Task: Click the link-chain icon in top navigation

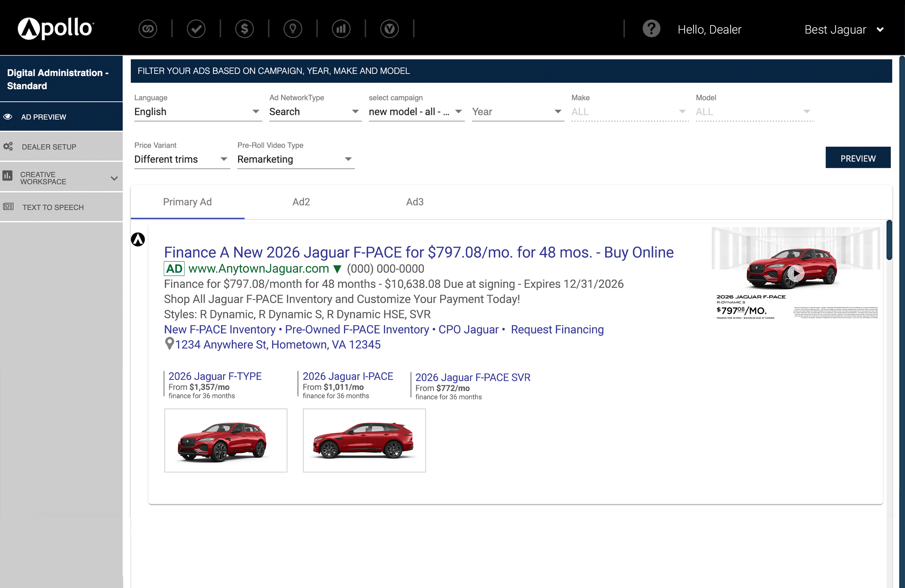Action: click(148, 29)
